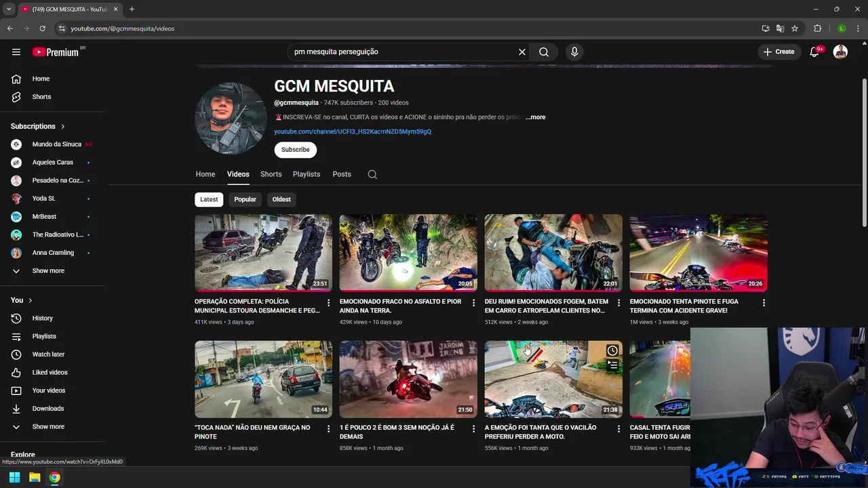868x488 pixels.
Task: Filter videos by Latest chip
Action: click(x=209, y=199)
